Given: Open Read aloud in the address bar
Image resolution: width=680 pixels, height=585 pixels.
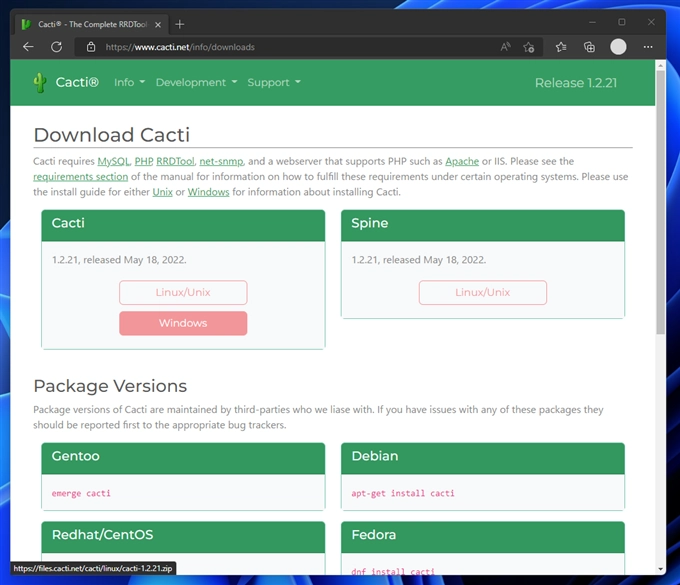Looking at the screenshot, I should coord(505,47).
